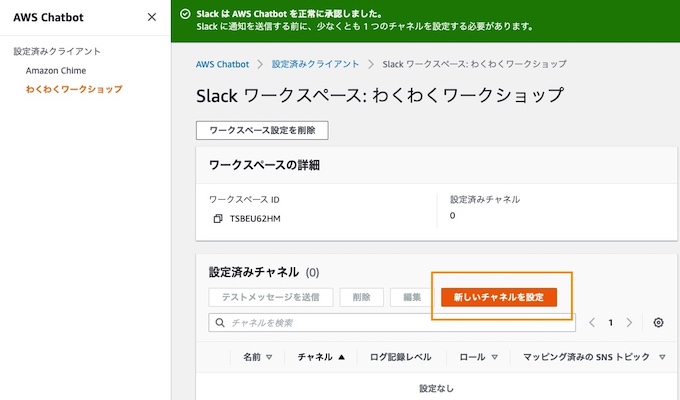
Task: Click the workspace ID value TSBEU62HM
Action: coord(255,219)
